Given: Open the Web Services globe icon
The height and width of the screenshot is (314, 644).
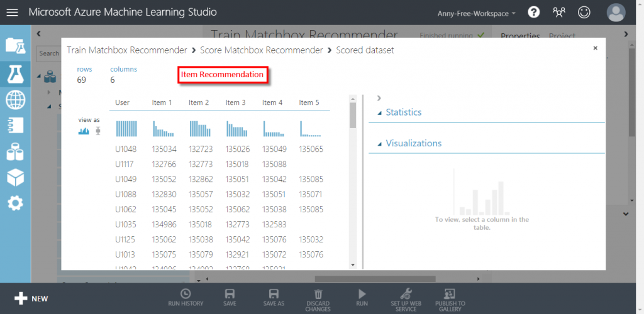Looking at the screenshot, I should 15,100.
